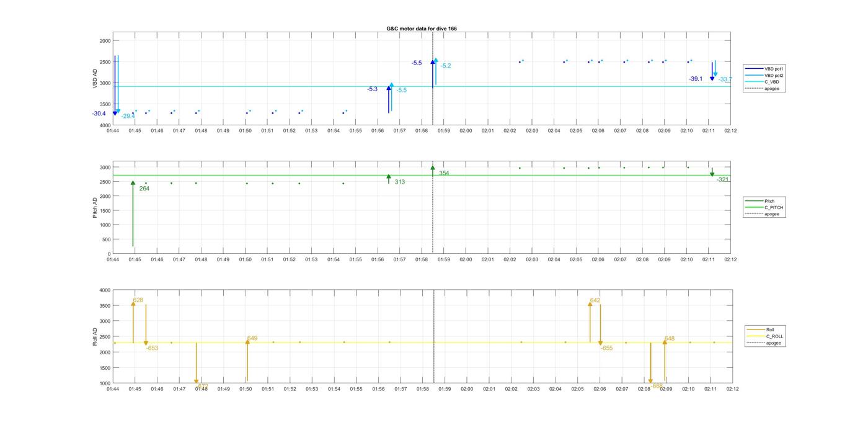868x430 pixels.
Task: Click the "-5.3" VBD annotation
Action: 372,89
